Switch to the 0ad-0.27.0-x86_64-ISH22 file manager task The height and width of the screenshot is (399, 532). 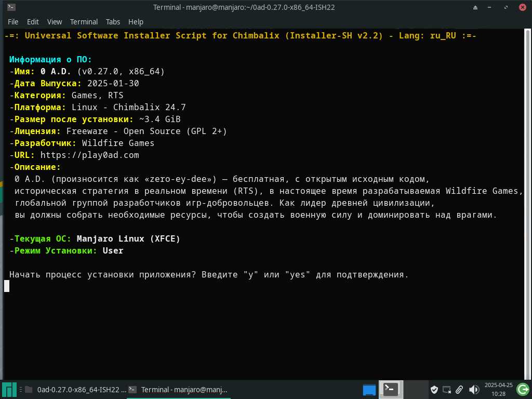click(x=76, y=390)
